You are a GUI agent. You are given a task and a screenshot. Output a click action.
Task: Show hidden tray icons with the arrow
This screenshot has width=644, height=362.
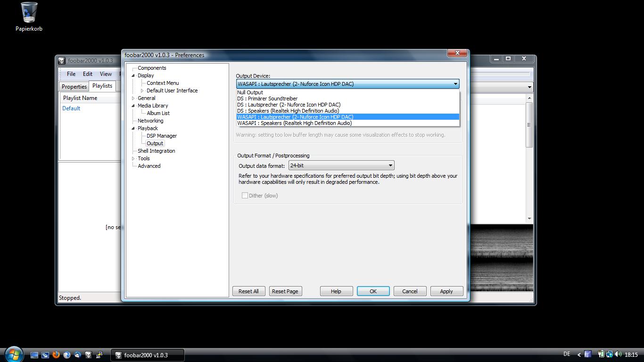579,355
